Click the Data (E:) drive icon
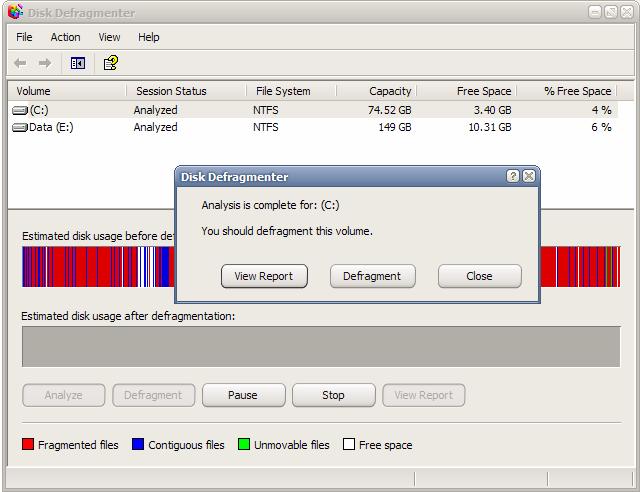 (x=20, y=127)
